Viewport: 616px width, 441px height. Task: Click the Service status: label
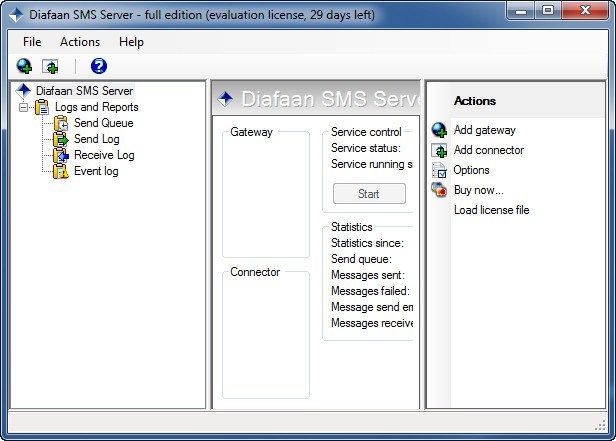[x=366, y=148]
